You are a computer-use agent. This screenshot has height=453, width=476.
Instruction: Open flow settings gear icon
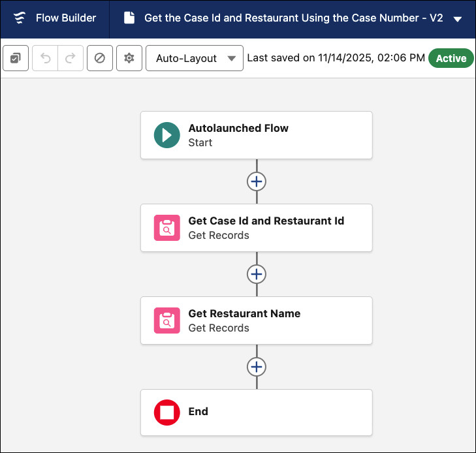129,58
